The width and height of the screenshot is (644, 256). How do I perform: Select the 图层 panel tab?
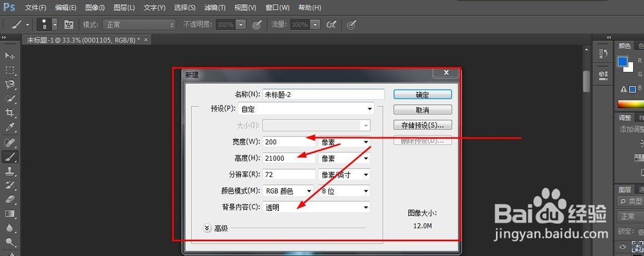tap(625, 189)
